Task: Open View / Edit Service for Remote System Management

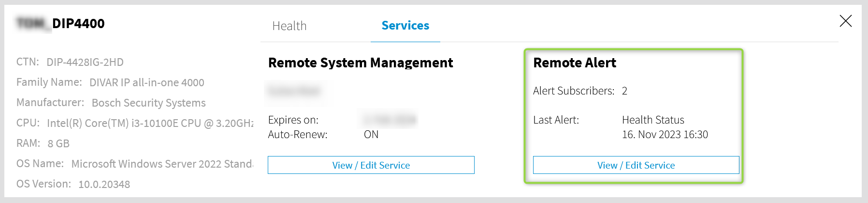Action: [371, 165]
